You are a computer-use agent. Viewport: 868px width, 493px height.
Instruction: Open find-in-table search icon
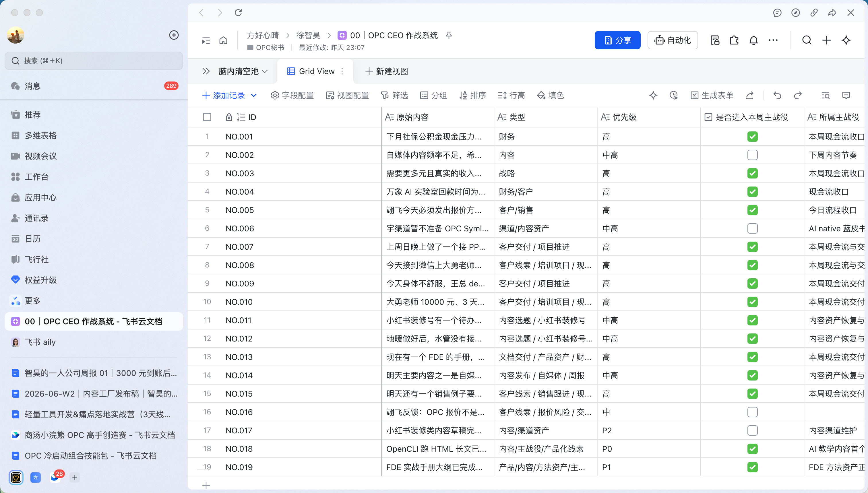point(826,96)
